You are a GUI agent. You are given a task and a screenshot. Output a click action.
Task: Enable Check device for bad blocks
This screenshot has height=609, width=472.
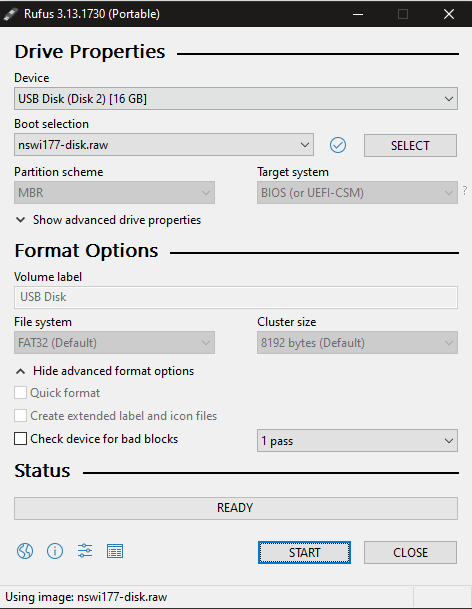click(x=21, y=438)
